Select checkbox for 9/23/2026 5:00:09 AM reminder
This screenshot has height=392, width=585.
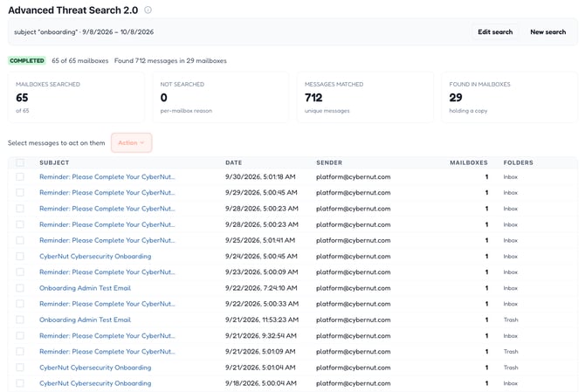click(x=20, y=272)
